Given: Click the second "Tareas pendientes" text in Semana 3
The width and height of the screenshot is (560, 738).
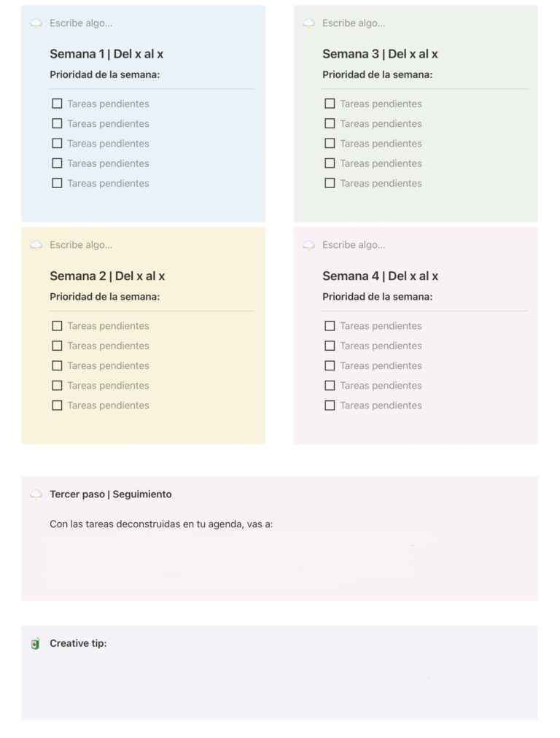Looking at the screenshot, I should (381, 124).
